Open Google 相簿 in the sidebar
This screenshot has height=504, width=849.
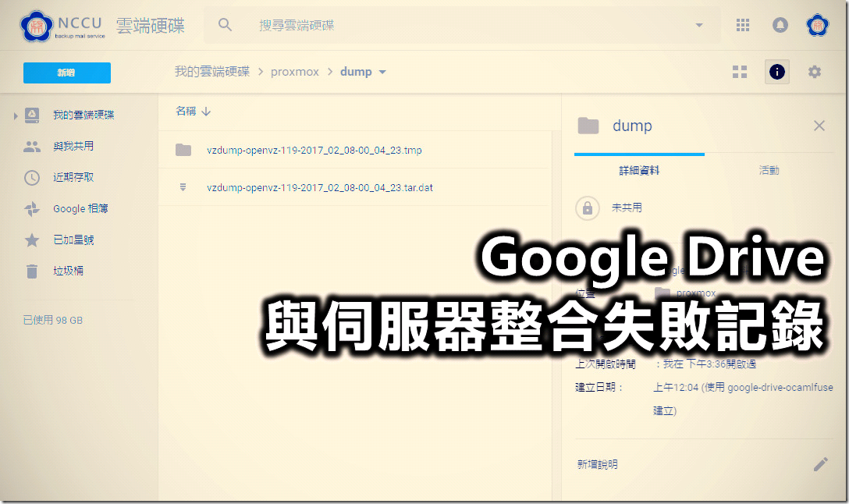click(x=80, y=208)
